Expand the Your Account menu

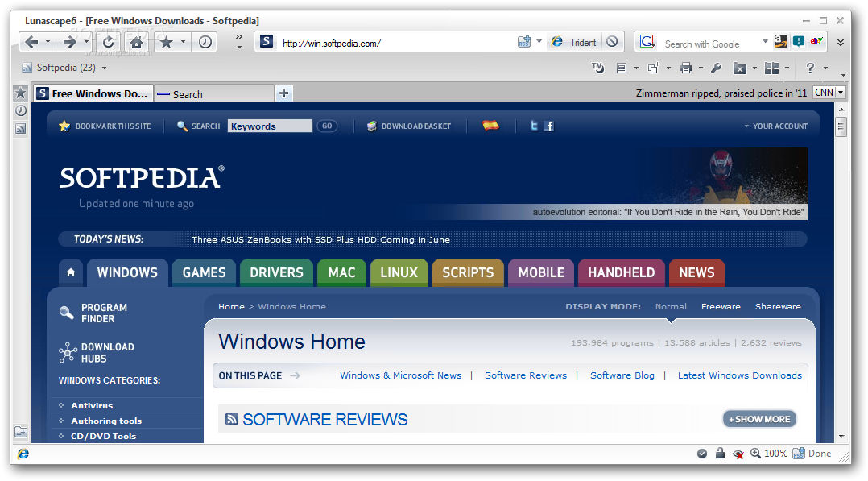[776, 126]
